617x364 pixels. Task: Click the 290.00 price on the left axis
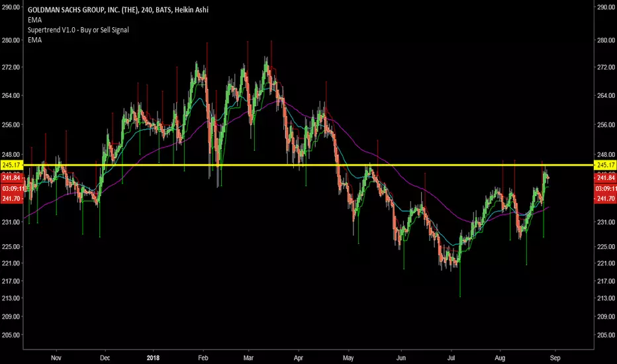11,7
